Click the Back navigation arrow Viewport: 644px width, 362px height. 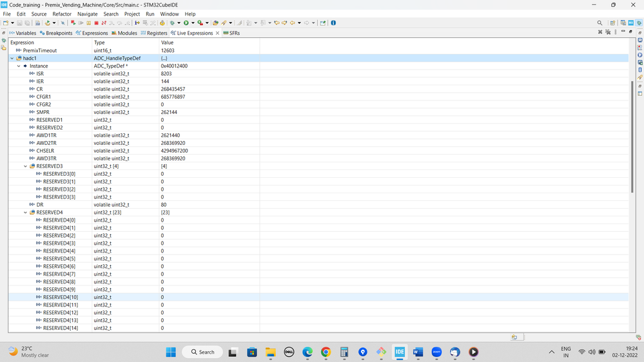293,23
